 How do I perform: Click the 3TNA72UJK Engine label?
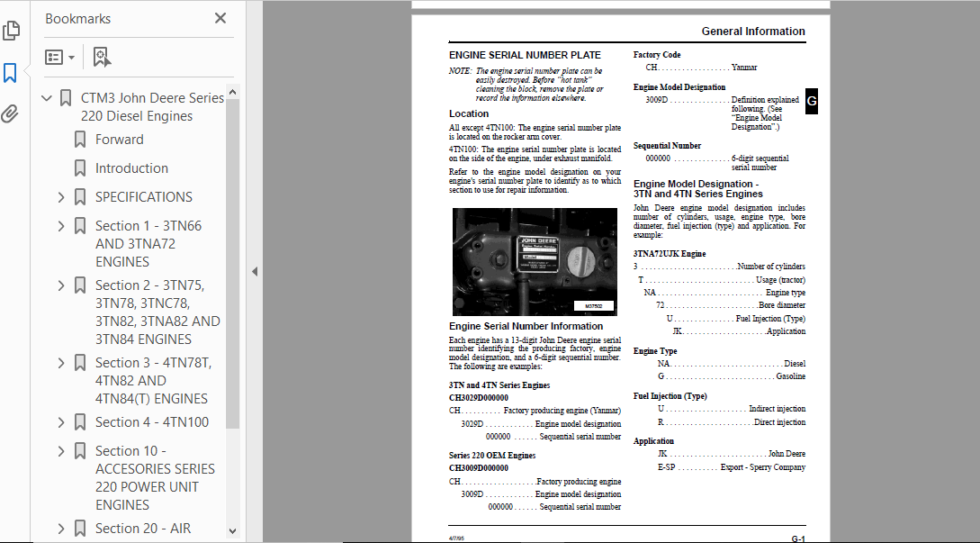(670, 254)
